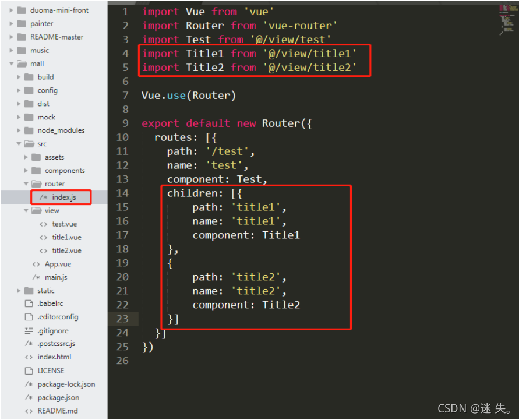Click the markup icon beside App.vue

tap(36, 264)
